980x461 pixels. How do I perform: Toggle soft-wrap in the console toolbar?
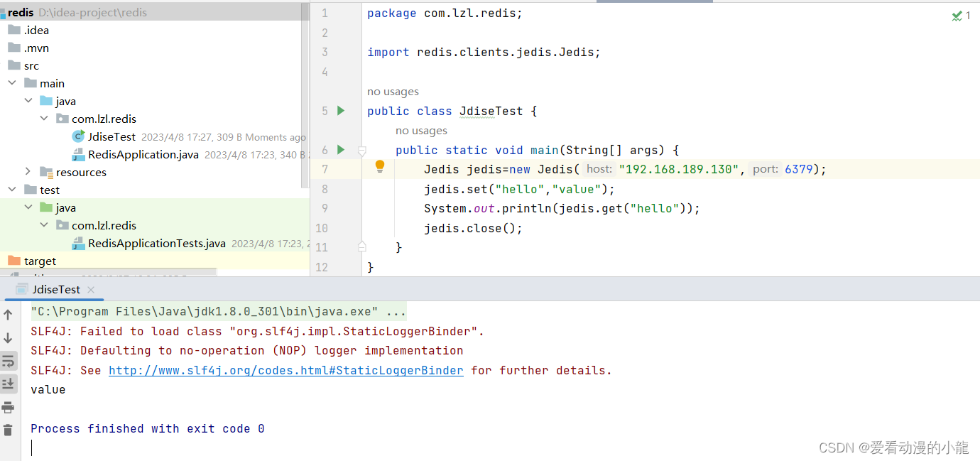coord(9,361)
